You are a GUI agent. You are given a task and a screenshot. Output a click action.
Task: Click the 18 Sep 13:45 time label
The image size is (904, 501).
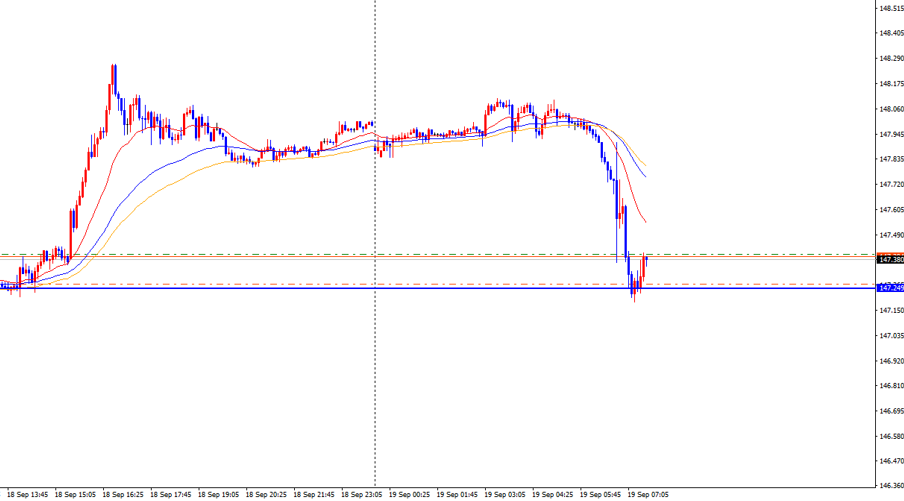pos(27,494)
